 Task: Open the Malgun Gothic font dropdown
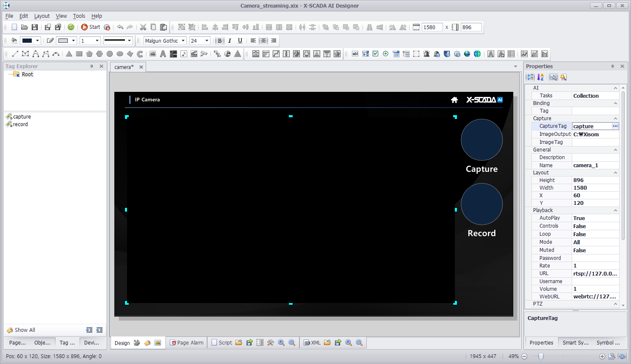pos(183,41)
